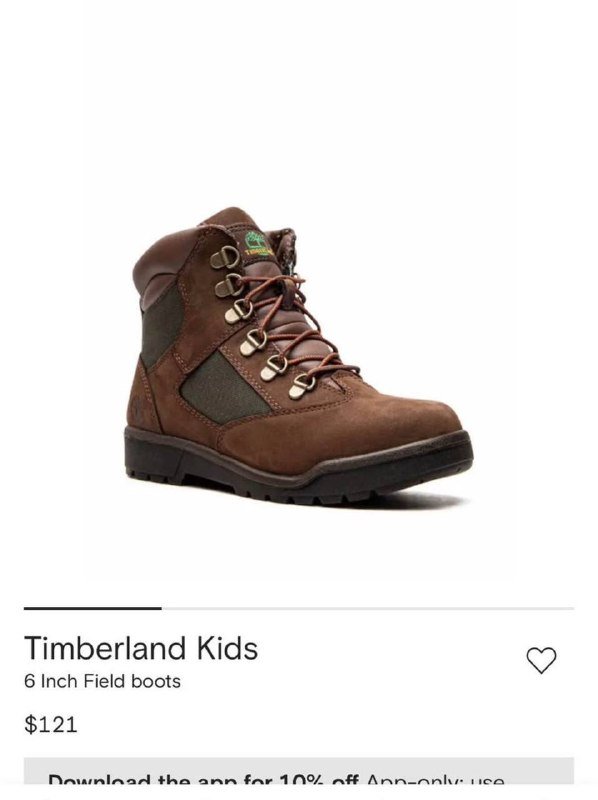
Task: Open the Download the app 10% off banner
Action: (298, 771)
